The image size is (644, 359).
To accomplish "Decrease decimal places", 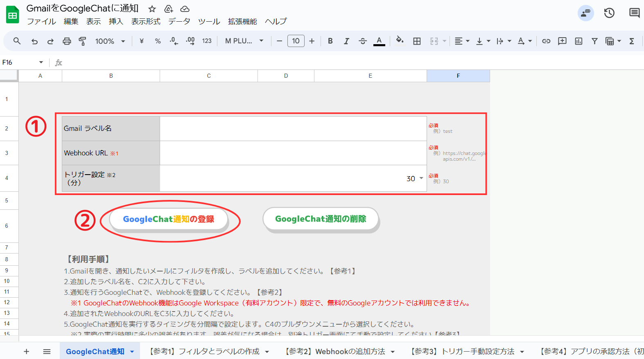I will click(x=174, y=41).
